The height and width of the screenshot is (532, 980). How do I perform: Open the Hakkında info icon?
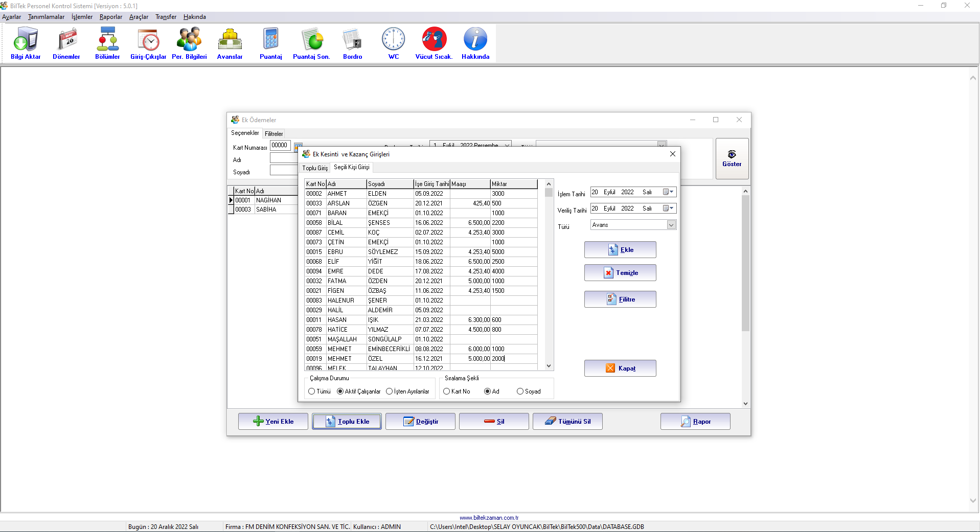click(475, 43)
